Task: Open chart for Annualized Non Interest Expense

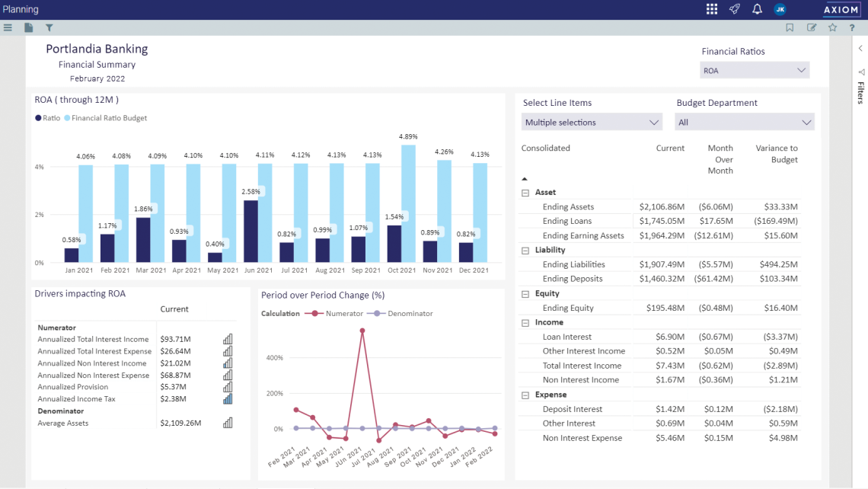Action: pos(228,375)
